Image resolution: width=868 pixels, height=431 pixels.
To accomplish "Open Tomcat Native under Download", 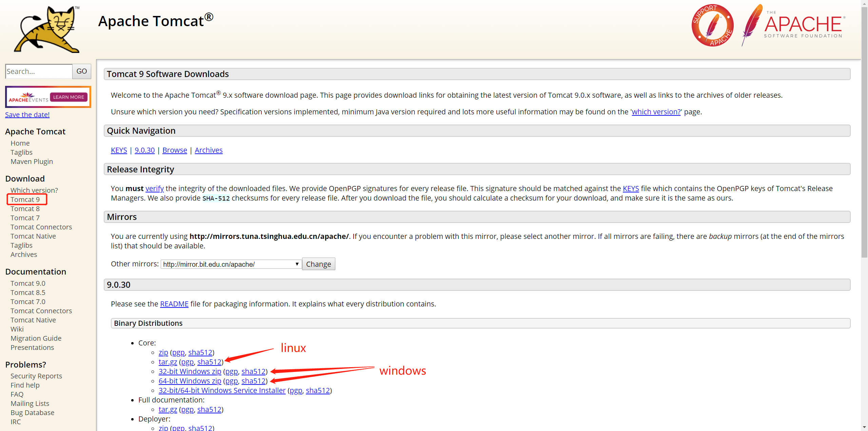I will click(x=33, y=236).
